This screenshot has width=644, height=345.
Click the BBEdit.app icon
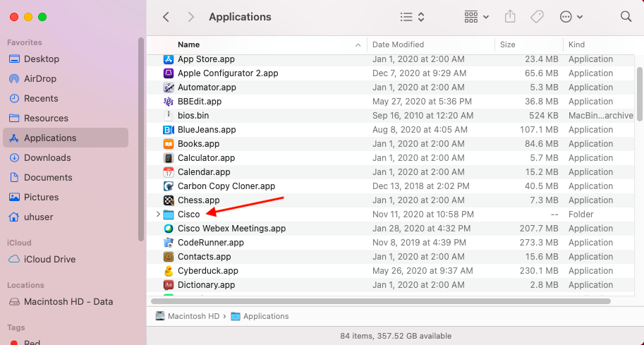pyautogui.click(x=169, y=102)
